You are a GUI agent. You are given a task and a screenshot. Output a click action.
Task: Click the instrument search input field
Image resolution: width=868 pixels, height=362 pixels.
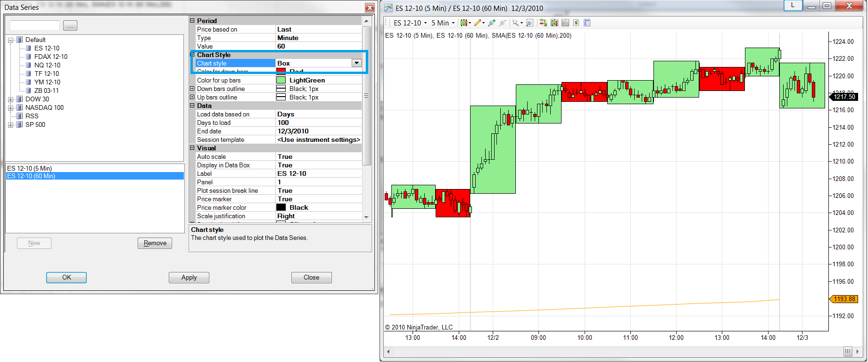[x=35, y=25]
